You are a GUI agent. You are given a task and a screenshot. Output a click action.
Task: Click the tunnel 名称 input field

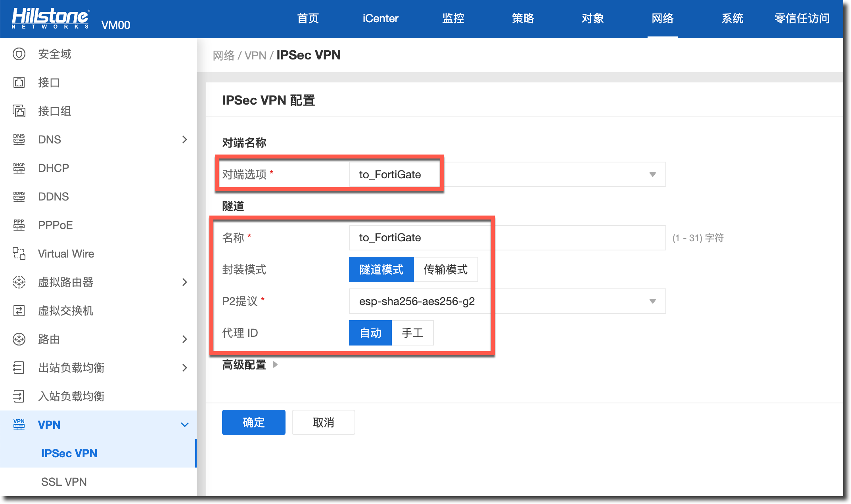(507, 238)
